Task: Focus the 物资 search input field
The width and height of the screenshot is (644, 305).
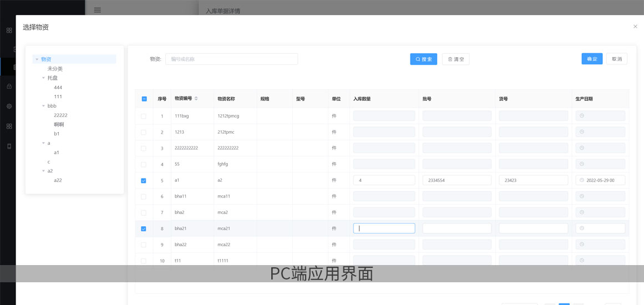Action: click(x=231, y=59)
